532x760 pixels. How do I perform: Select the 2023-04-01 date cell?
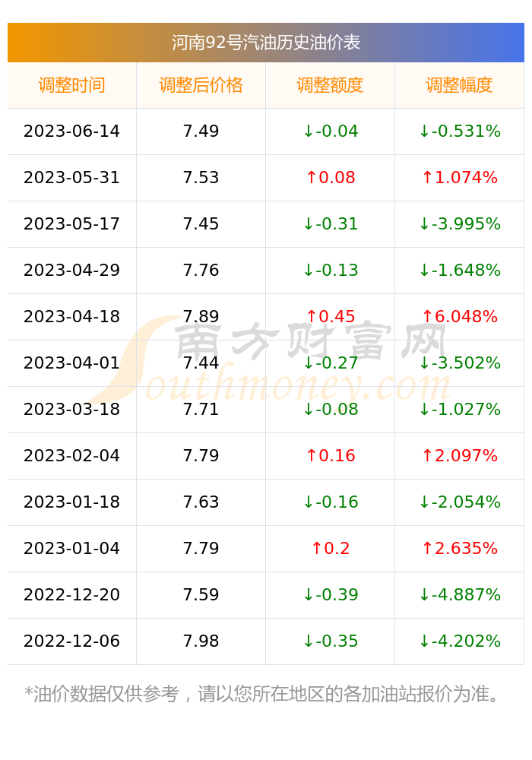[71, 363]
